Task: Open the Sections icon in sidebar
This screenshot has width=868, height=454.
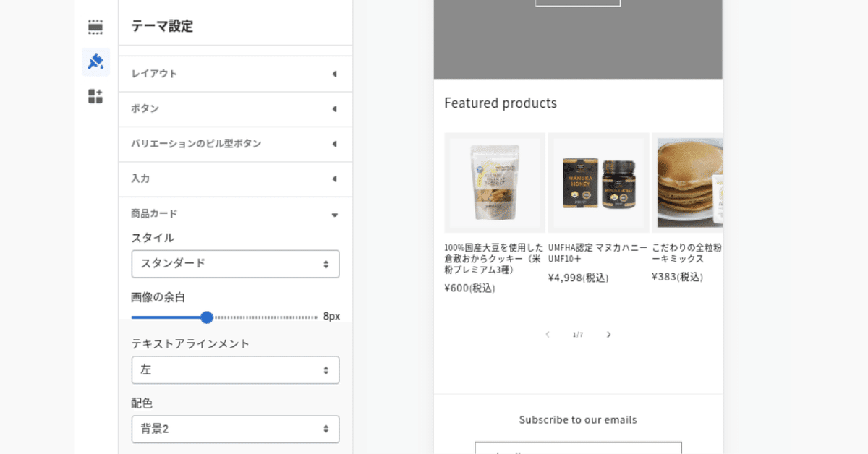Action: tap(95, 27)
